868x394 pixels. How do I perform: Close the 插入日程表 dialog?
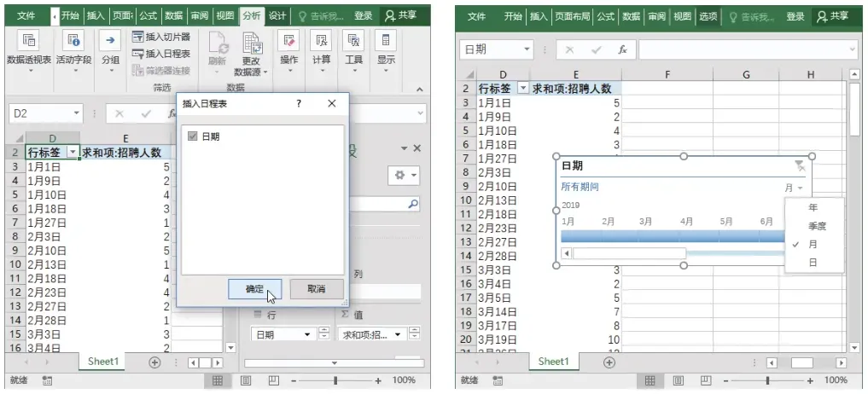tap(332, 103)
